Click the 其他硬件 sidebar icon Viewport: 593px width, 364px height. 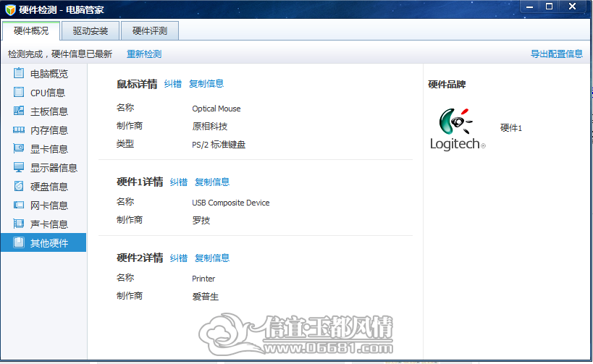[x=19, y=242]
